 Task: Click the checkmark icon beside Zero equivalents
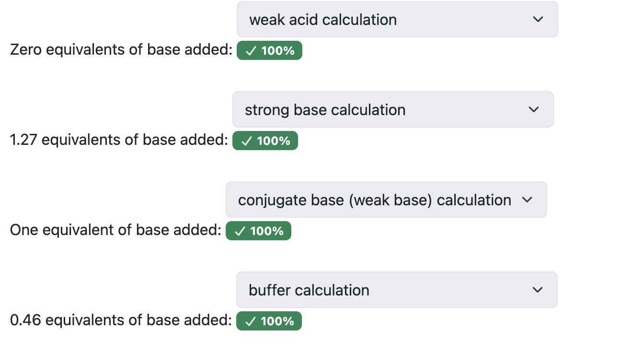[251, 51]
